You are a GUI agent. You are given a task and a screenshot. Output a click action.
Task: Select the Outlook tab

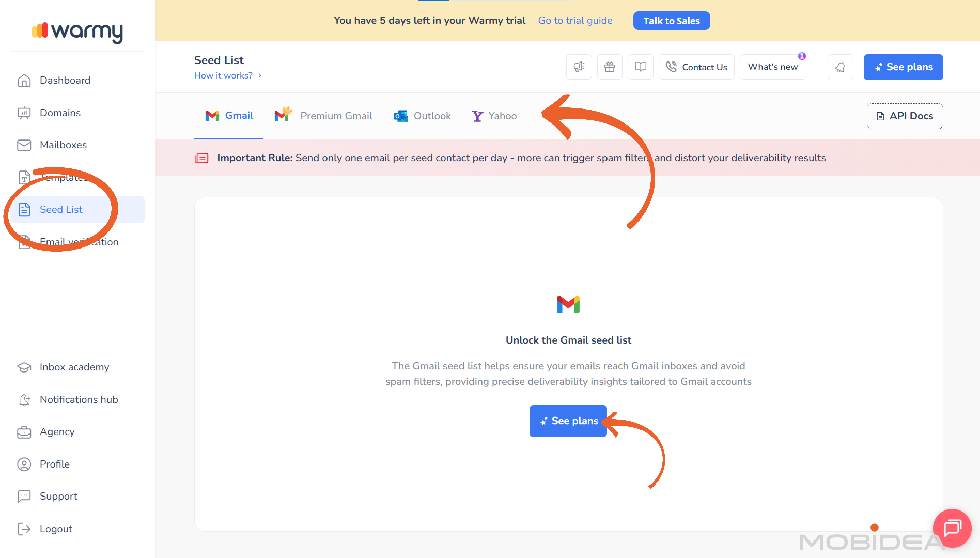[422, 116]
